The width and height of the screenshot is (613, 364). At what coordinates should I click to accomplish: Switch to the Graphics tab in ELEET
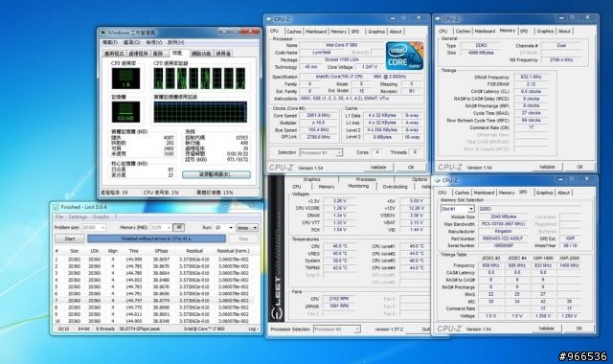click(x=311, y=179)
